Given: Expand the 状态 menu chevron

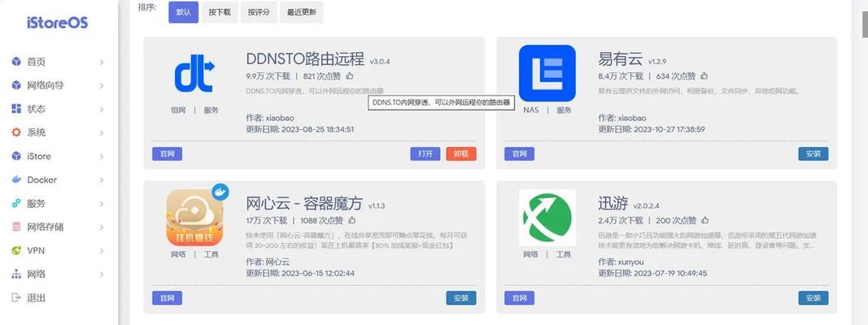Looking at the screenshot, I should pyautogui.click(x=102, y=110).
